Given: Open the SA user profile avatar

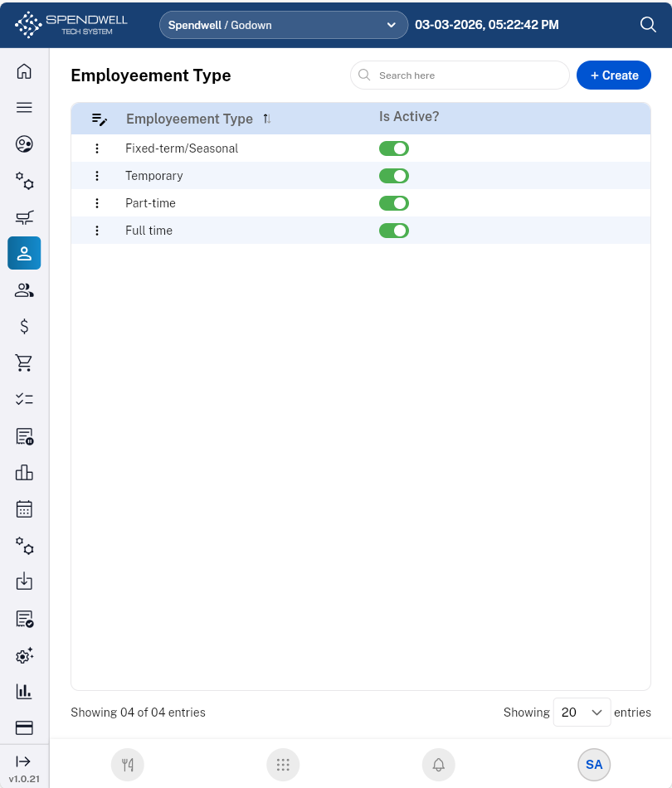Looking at the screenshot, I should pyautogui.click(x=594, y=765).
